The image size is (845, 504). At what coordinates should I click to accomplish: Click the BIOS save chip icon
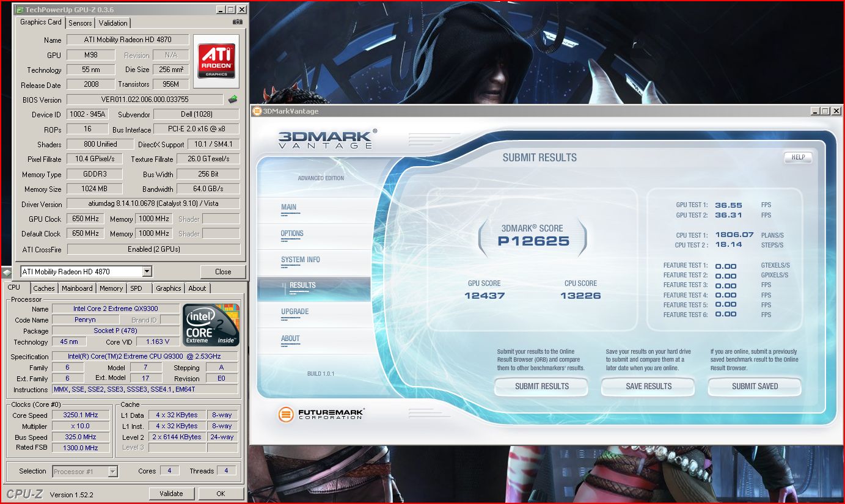(233, 99)
